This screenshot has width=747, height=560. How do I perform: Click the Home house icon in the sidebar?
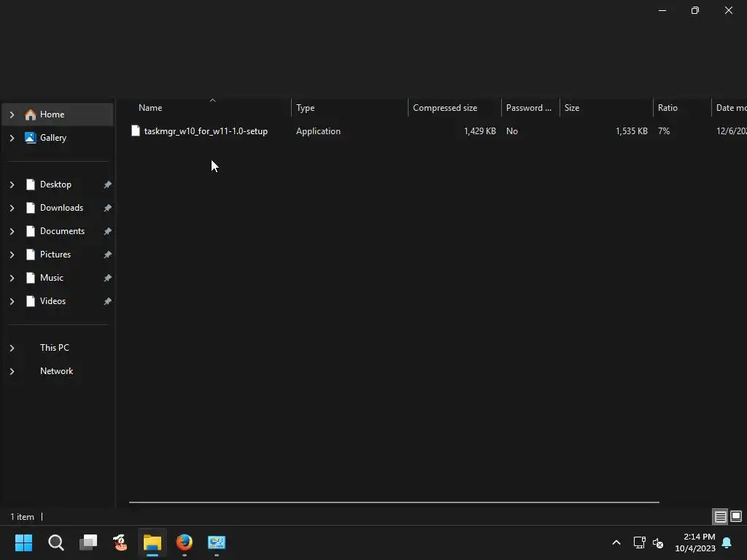click(31, 114)
